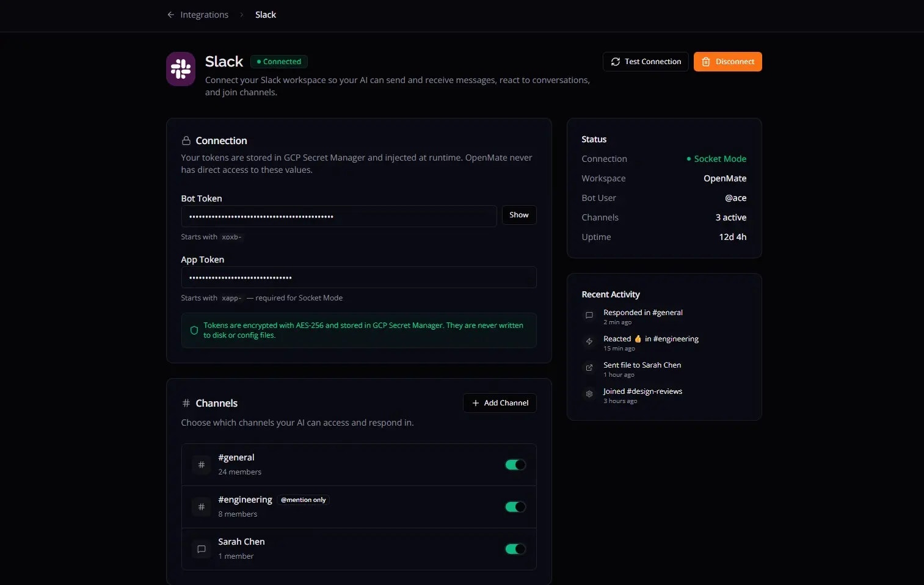This screenshot has width=924, height=585.
Task: Click into the Bot Token field
Action: pos(339,216)
